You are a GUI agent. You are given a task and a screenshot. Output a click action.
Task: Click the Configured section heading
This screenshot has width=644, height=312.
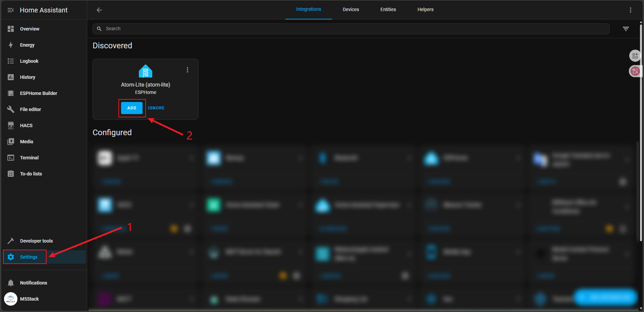(x=112, y=133)
